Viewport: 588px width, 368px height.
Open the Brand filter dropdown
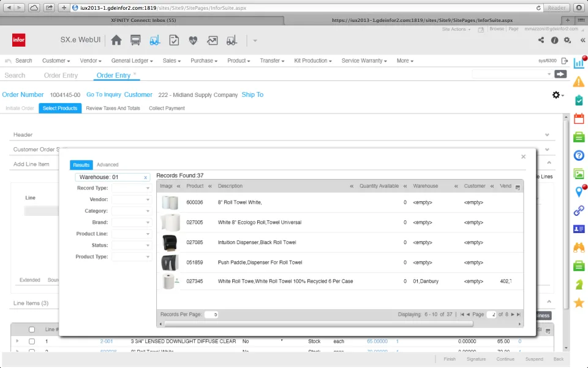coord(131,222)
